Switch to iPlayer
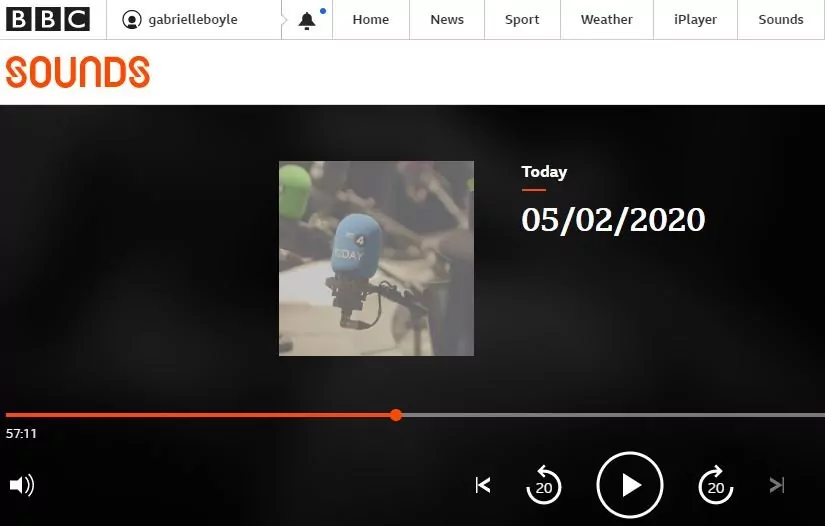Screen dimensions: 825x526 point(695,20)
